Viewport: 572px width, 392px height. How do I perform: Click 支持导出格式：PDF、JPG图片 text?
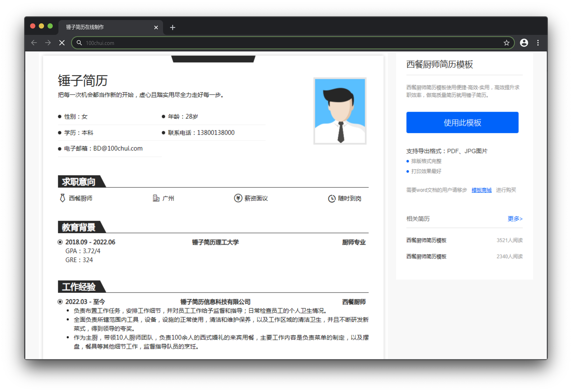447,151
